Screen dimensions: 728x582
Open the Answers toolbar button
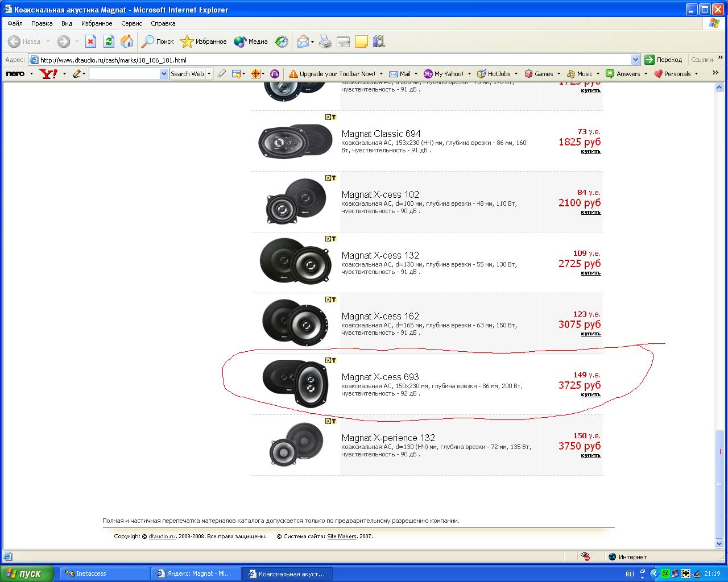pyautogui.click(x=623, y=74)
